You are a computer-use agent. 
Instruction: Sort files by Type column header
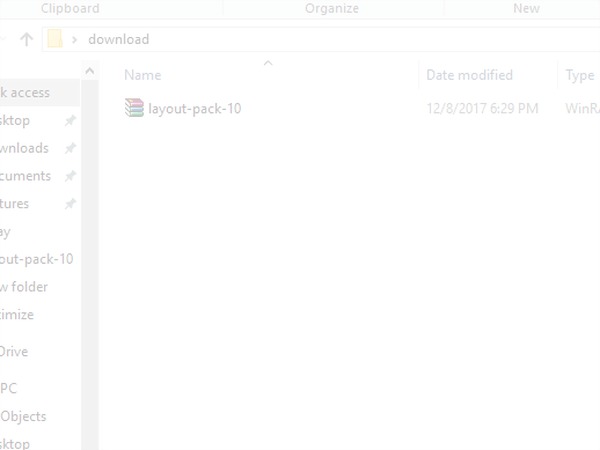[x=580, y=75]
